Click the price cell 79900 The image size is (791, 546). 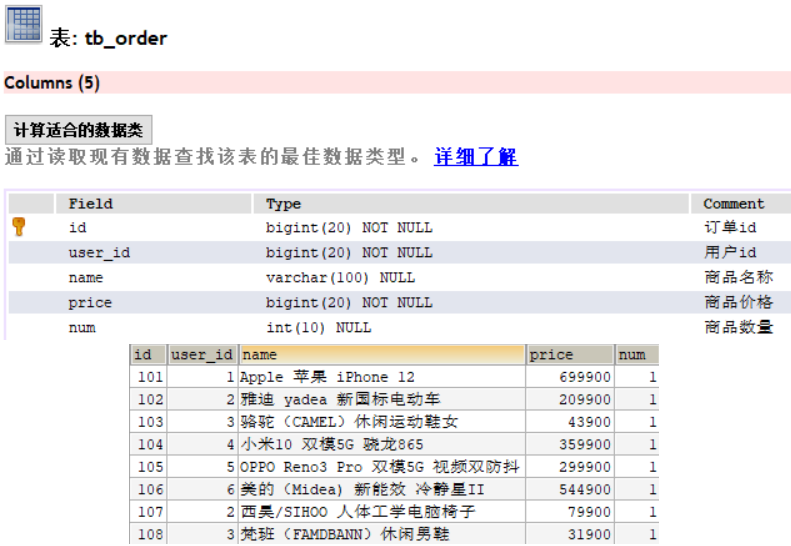570,512
